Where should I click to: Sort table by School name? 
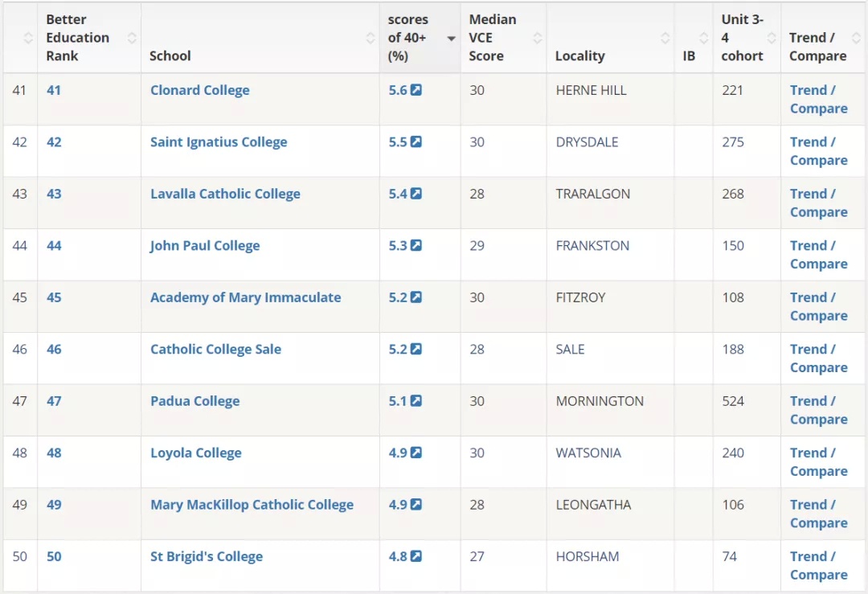click(371, 38)
